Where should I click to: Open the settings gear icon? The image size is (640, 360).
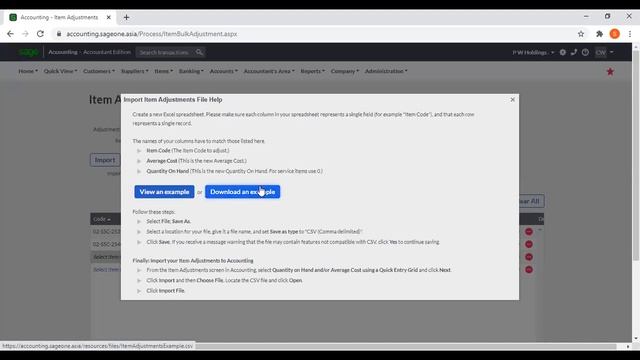pos(562,52)
